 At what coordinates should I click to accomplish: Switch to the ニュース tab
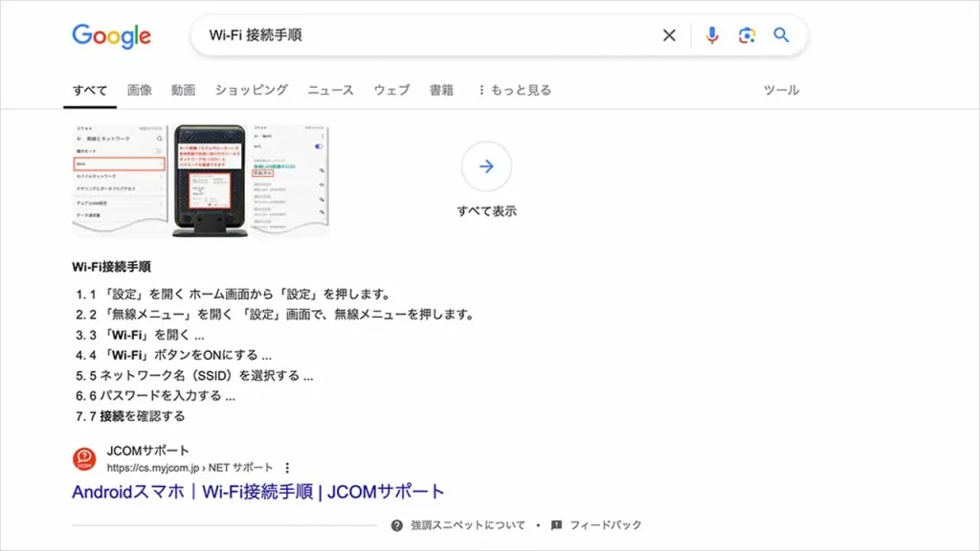coord(330,90)
